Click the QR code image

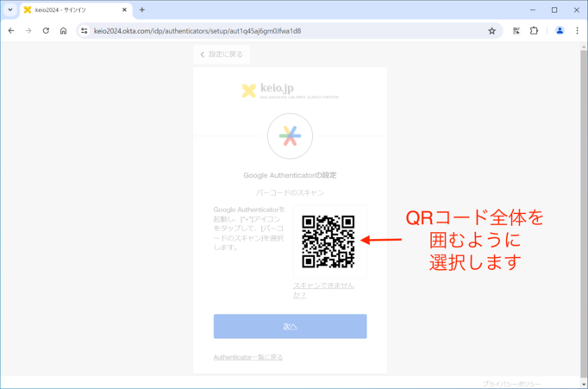point(328,241)
